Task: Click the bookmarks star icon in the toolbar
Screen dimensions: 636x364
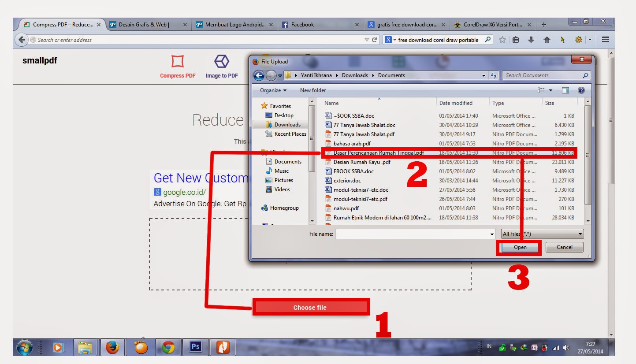Action: (502, 40)
